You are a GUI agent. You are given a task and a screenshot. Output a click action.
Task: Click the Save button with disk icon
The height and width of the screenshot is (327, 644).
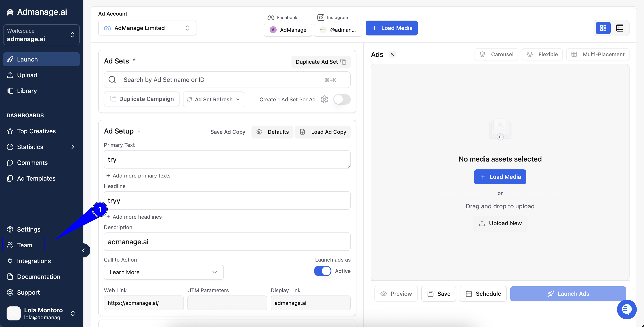click(438, 294)
